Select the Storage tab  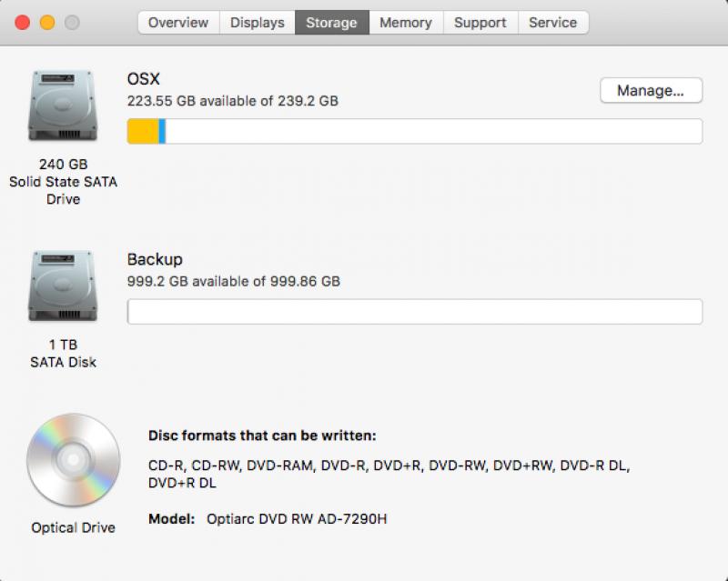(x=332, y=22)
